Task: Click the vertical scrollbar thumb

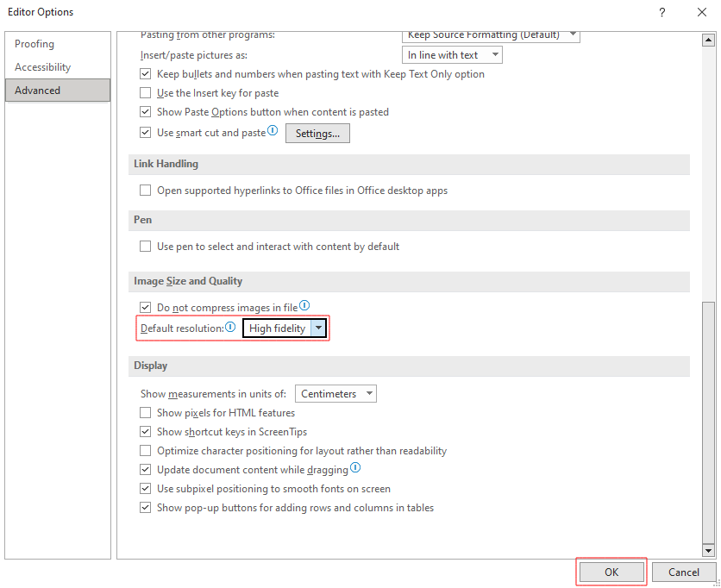Action: [x=708, y=422]
